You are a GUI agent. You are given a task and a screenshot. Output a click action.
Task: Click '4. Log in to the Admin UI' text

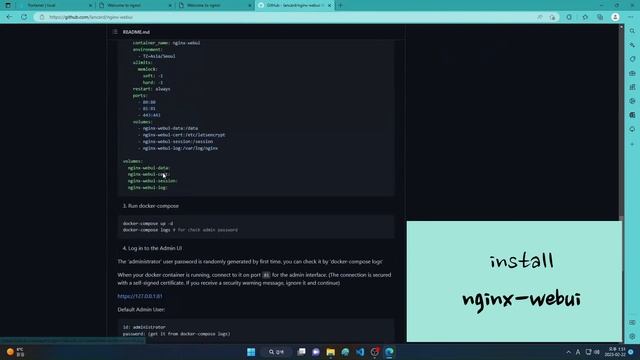coord(152,248)
